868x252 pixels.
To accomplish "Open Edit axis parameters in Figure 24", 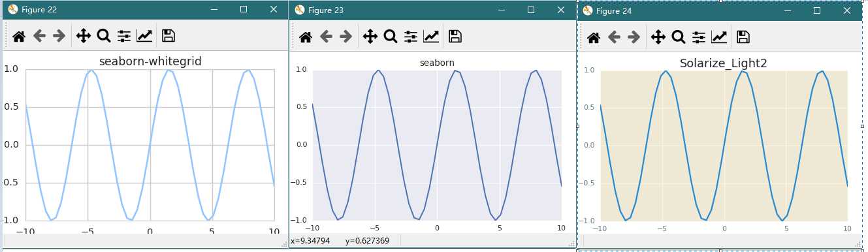I will tap(719, 37).
